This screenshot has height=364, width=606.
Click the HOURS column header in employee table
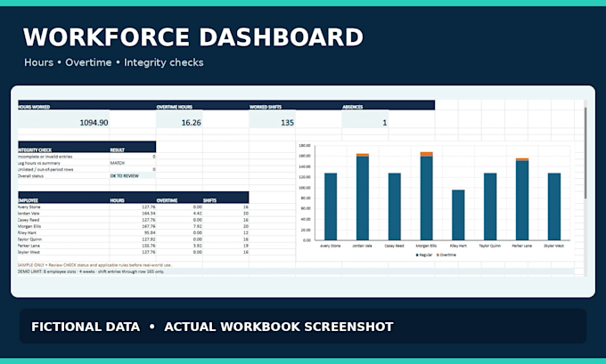pyautogui.click(x=117, y=200)
